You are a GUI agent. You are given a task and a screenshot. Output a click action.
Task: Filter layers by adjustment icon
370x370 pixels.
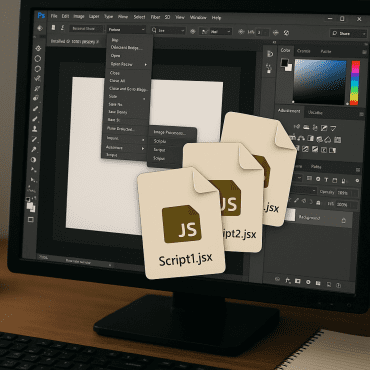point(318,179)
